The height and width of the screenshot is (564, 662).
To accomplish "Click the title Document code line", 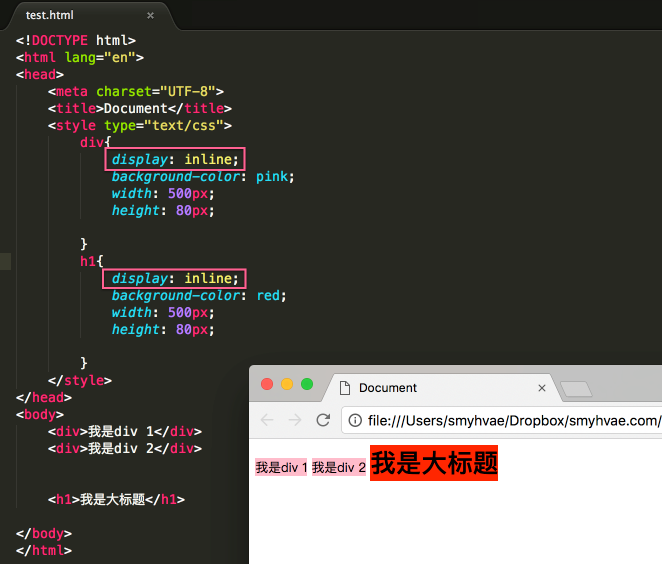I will 140,108.
